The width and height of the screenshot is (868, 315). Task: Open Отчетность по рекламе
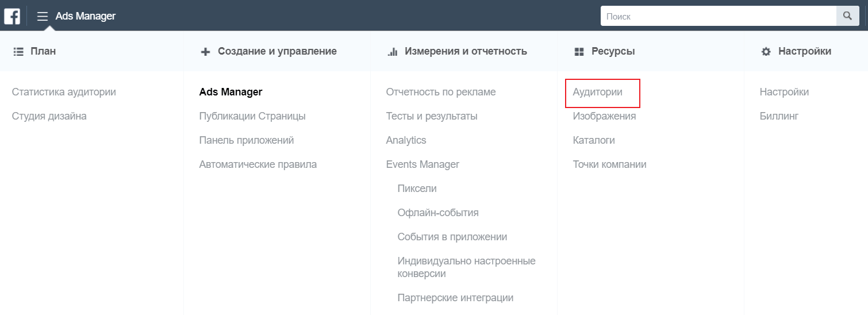point(441,92)
